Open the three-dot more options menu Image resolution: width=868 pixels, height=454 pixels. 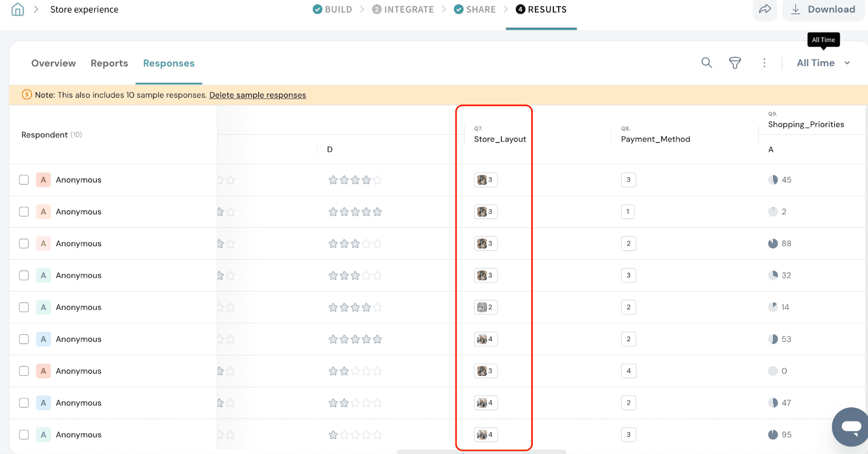764,63
